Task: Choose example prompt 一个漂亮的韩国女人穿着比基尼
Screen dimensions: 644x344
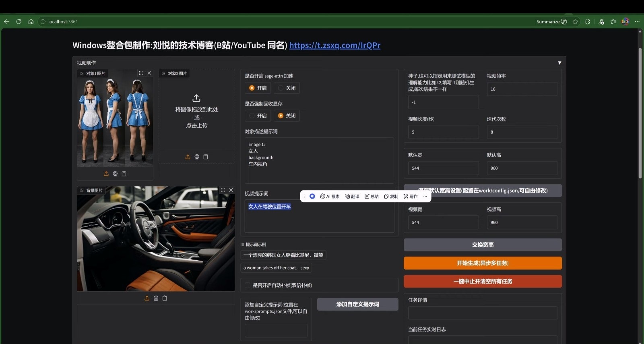Action: (x=283, y=255)
